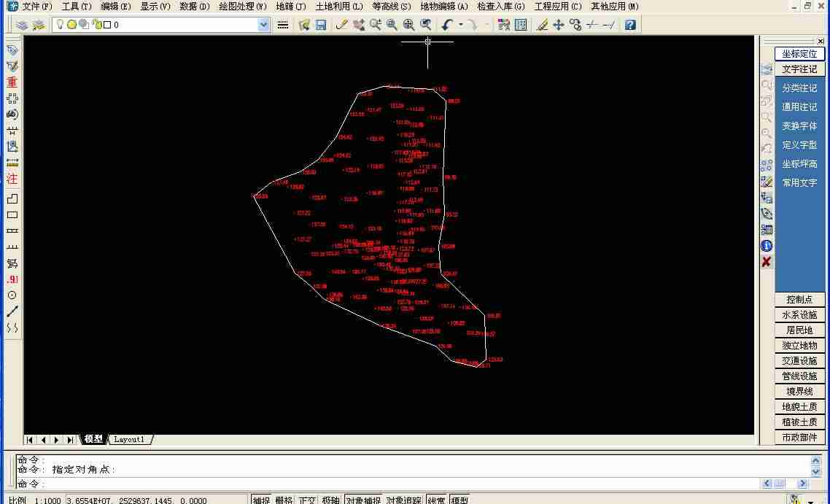Click 通用注记 in the text annotation panel

click(799, 107)
